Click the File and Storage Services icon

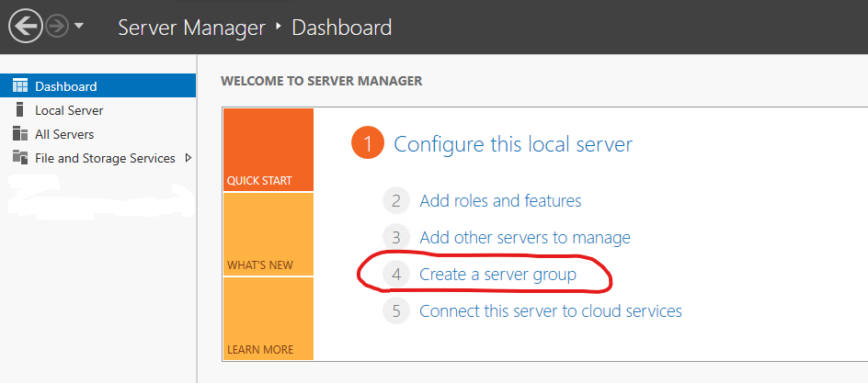(20, 157)
